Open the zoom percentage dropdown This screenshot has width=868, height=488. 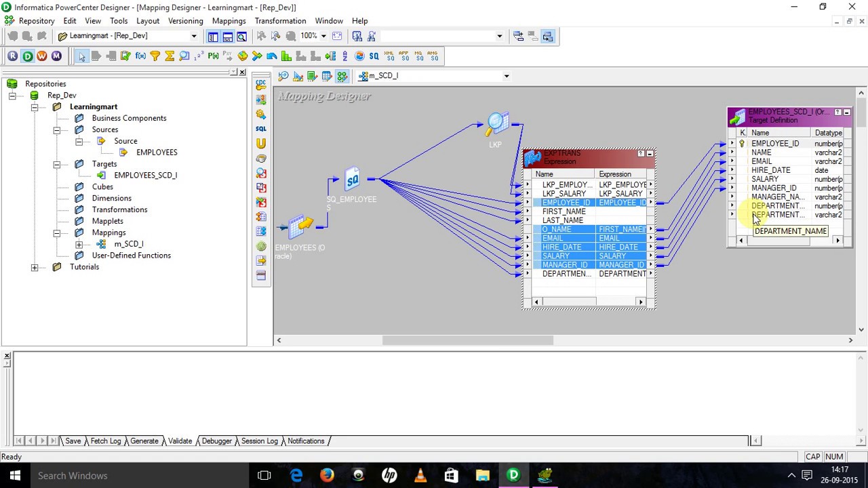(x=323, y=36)
